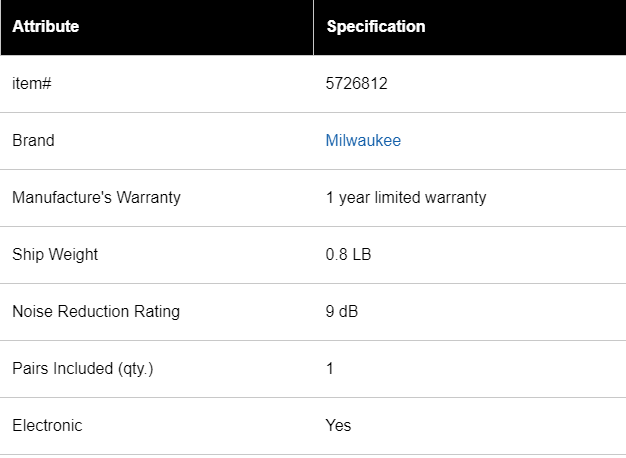Select the item# attribute label

[x=31, y=84]
